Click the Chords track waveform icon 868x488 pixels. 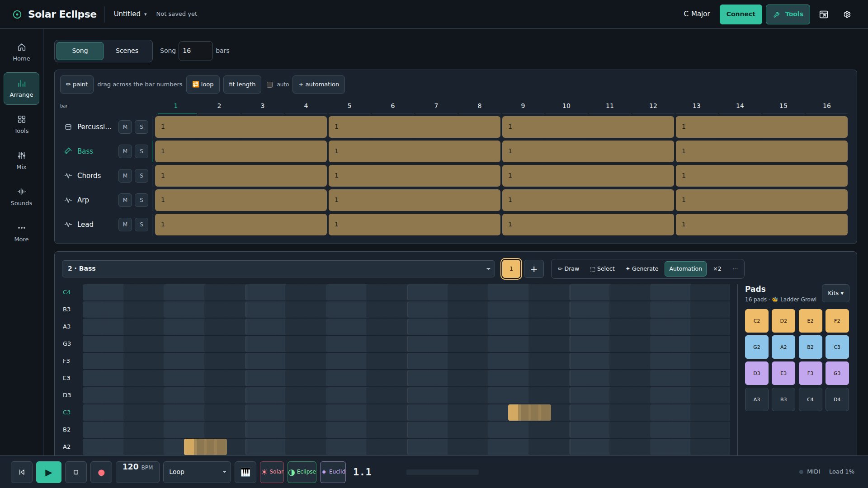(x=68, y=176)
